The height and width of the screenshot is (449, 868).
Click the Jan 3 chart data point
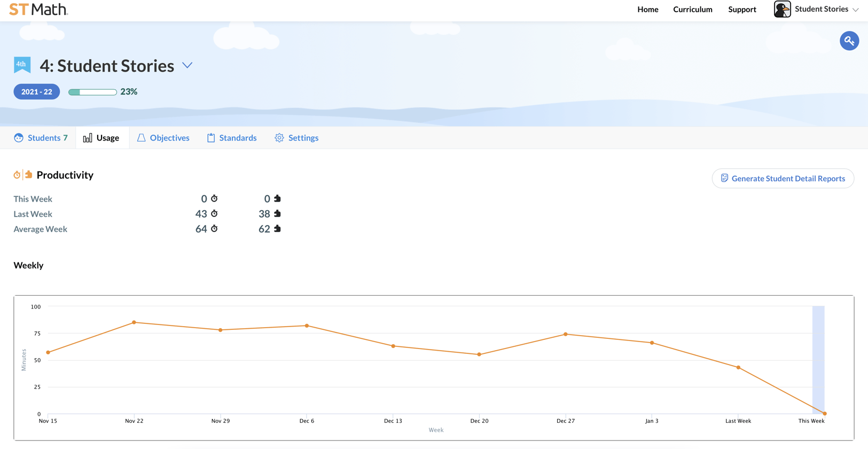[x=652, y=343]
